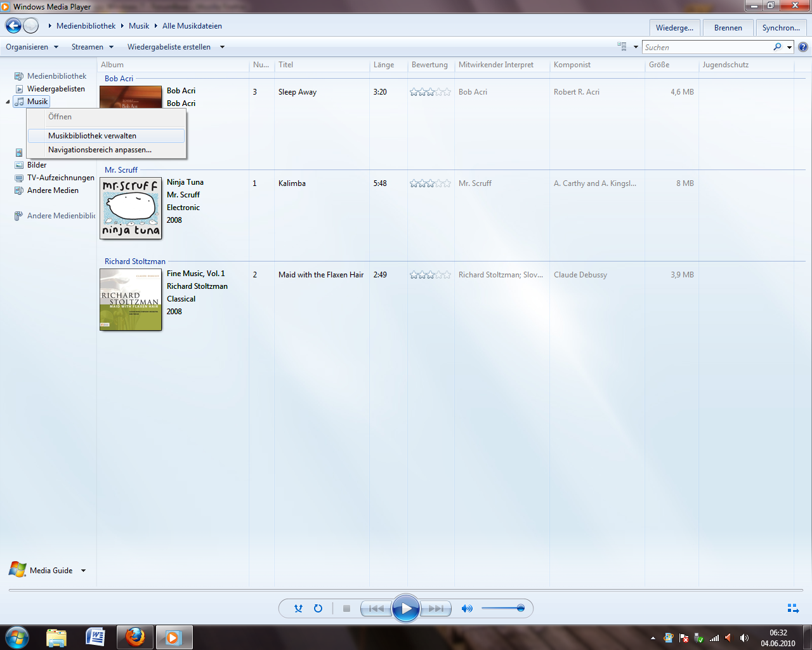The image size is (812, 650).
Task: Sort by Länge column header
Action: [x=388, y=65]
